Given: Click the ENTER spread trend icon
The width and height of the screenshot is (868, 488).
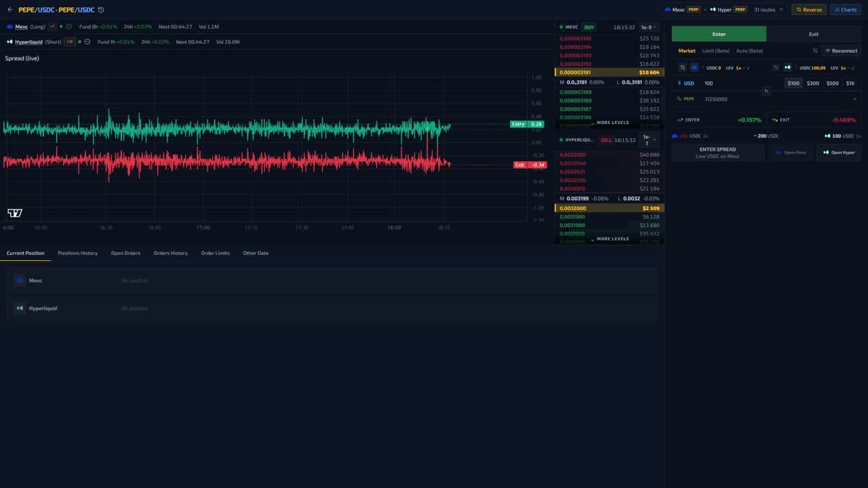Looking at the screenshot, I should click(x=680, y=120).
